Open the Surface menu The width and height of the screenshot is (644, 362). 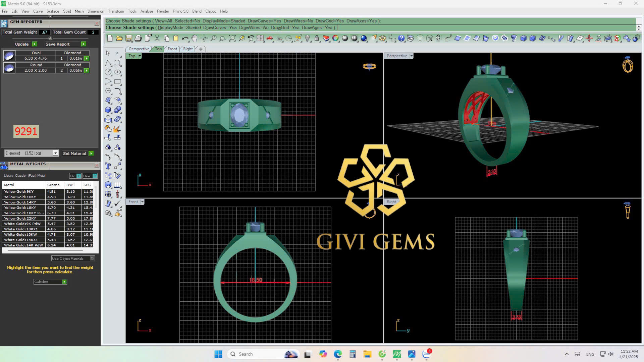53,11
